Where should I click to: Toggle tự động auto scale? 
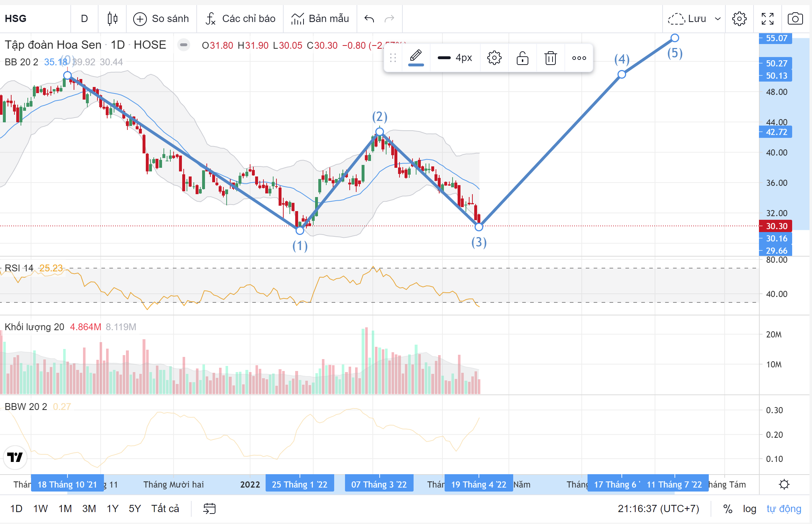pyautogui.click(x=784, y=508)
